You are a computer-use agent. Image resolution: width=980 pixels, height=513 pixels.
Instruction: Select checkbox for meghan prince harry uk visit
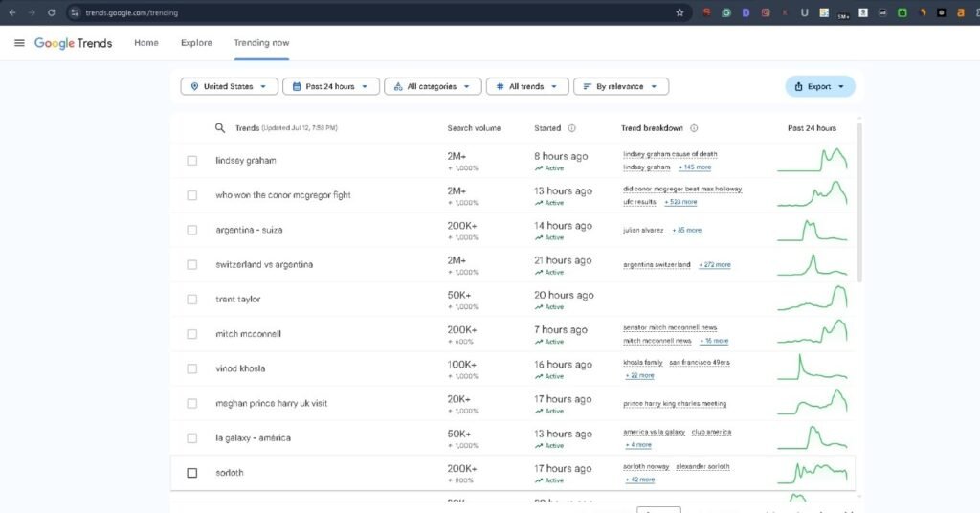click(x=191, y=404)
